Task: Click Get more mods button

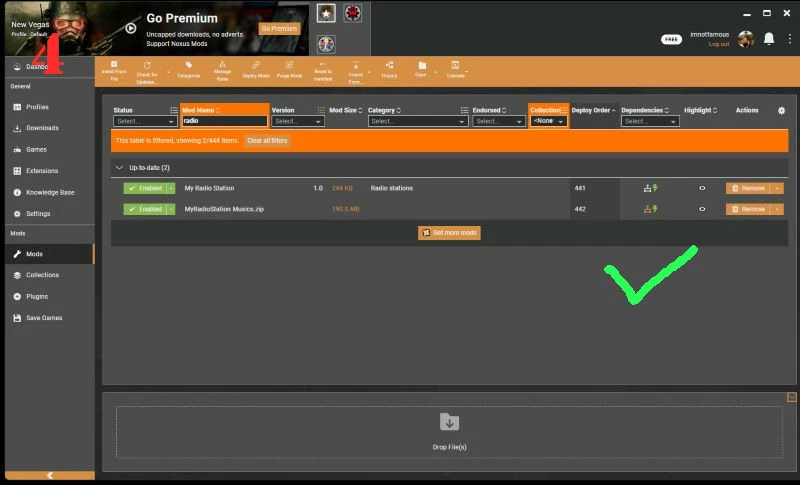Action: point(449,233)
